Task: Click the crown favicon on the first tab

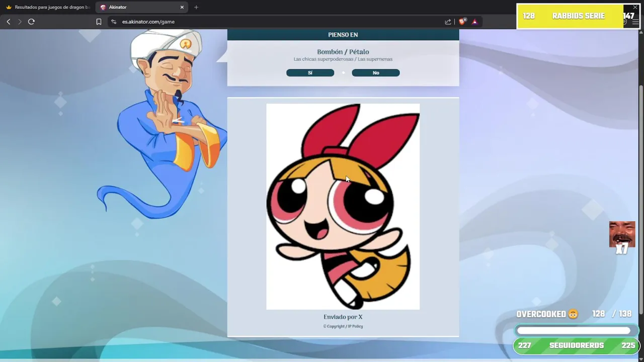Action: pos(9,7)
